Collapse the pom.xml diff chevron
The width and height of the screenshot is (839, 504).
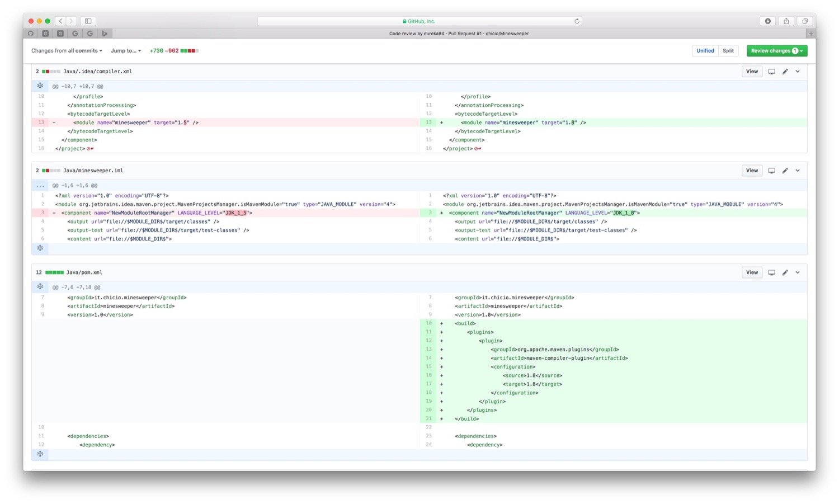pyautogui.click(x=798, y=272)
